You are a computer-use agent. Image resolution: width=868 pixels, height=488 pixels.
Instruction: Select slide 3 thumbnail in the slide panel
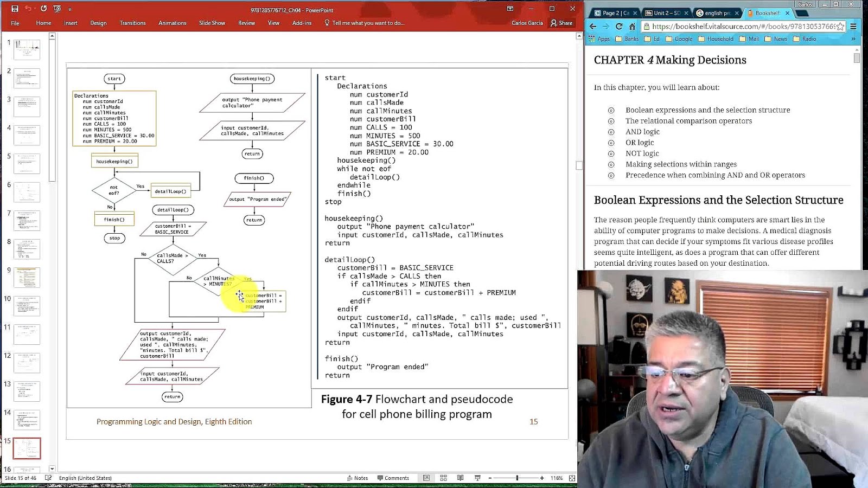coord(25,106)
